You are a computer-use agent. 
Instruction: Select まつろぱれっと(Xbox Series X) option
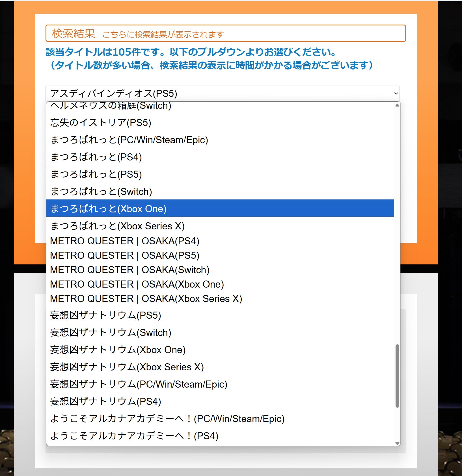pos(220,225)
